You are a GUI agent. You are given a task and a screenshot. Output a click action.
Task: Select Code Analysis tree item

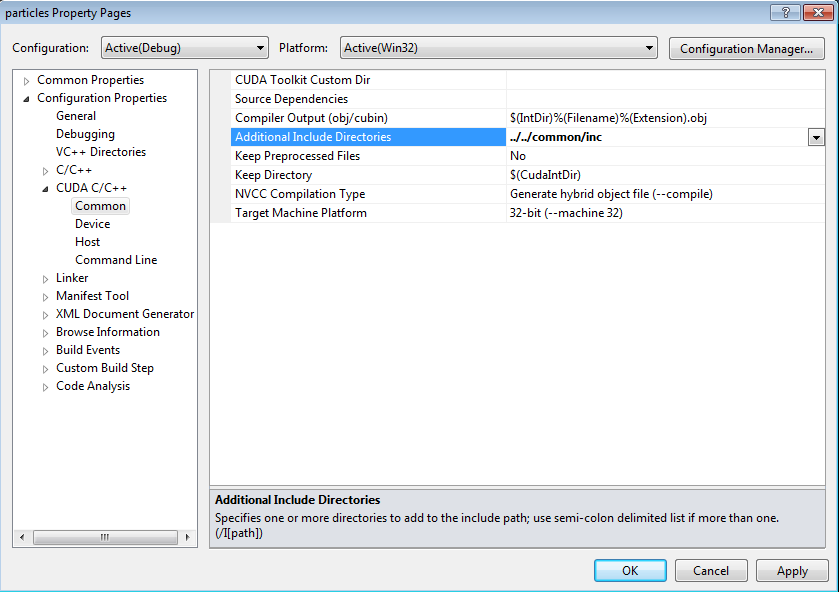tap(93, 386)
